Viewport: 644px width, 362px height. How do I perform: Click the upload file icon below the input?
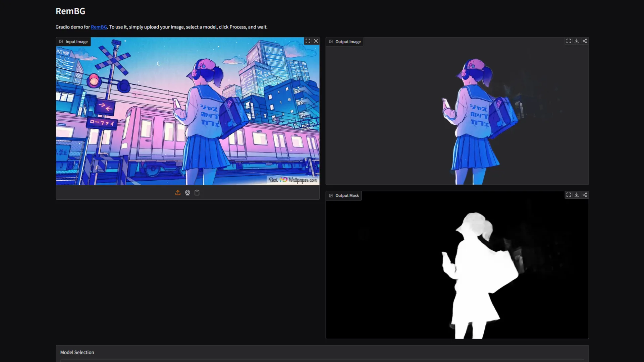coord(178,192)
